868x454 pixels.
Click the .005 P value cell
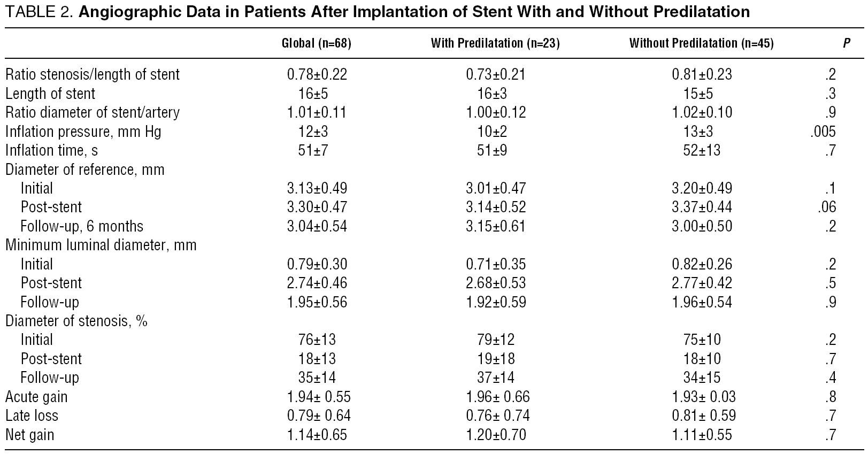(823, 132)
